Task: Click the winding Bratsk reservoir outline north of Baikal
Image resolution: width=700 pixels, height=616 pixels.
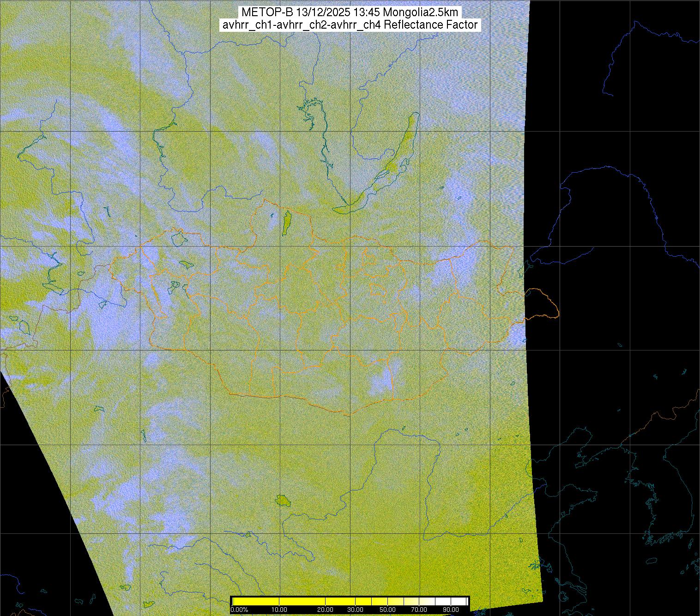Action: coord(324,139)
